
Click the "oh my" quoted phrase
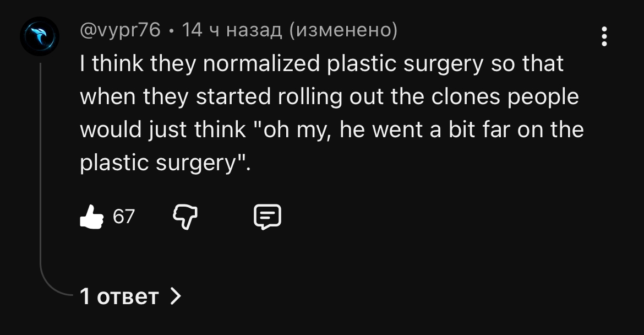pyautogui.click(x=293, y=130)
